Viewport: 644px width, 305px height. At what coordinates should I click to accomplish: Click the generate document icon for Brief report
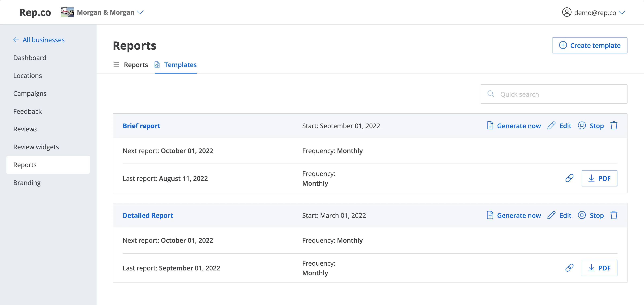point(490,125)
